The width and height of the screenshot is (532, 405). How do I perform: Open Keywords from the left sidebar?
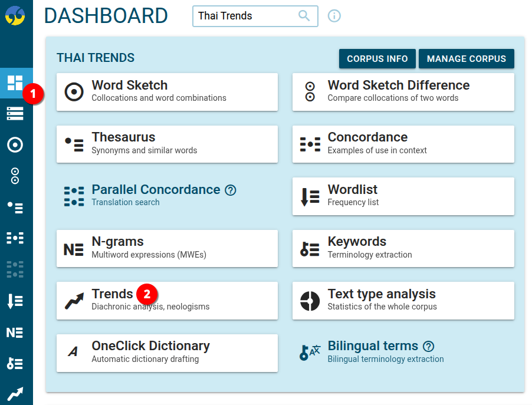pos(15,364)
